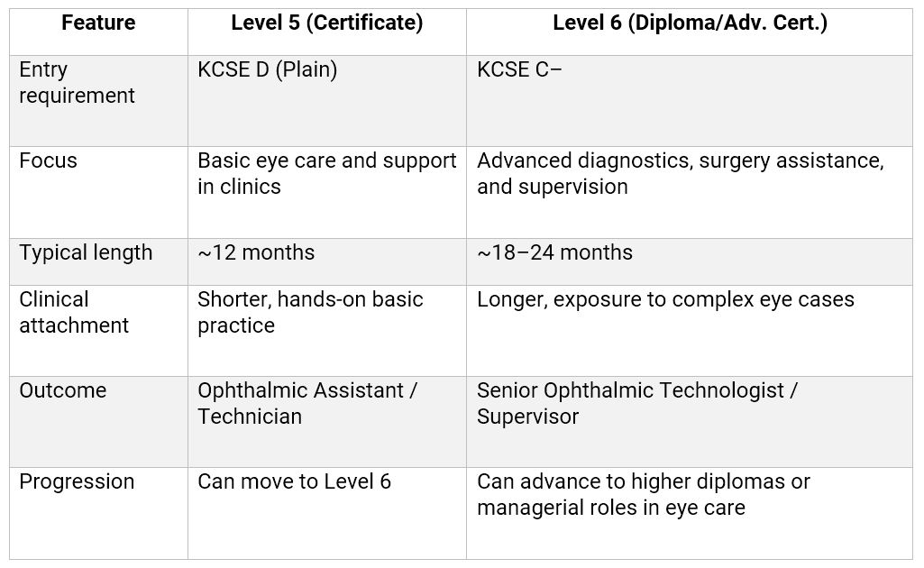Screen dimensions: 924x568
Task: Select the KCSE D (Plain) cell
Action: tap(268, 70)
